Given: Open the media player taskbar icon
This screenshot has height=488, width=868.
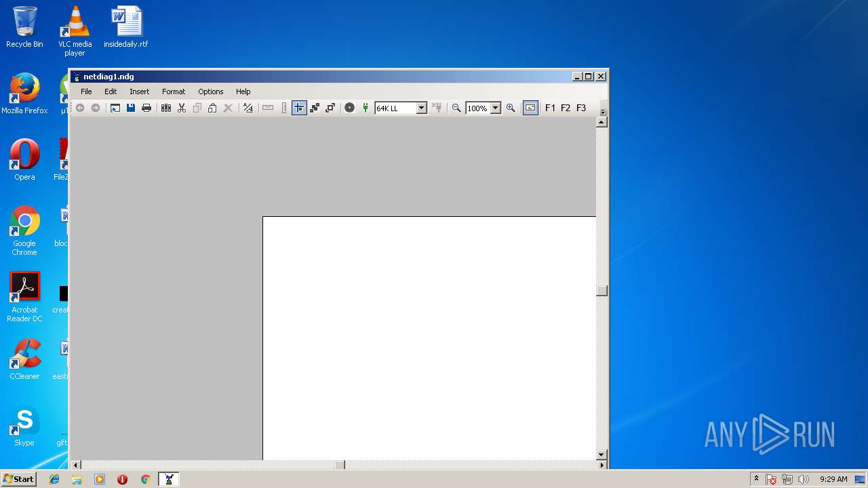Looking at the screenshot, I should (x=100, y=479).
